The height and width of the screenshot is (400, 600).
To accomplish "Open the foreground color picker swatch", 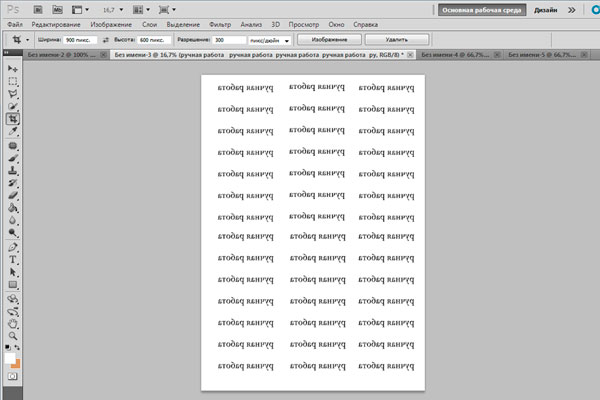I will point(10,358).
